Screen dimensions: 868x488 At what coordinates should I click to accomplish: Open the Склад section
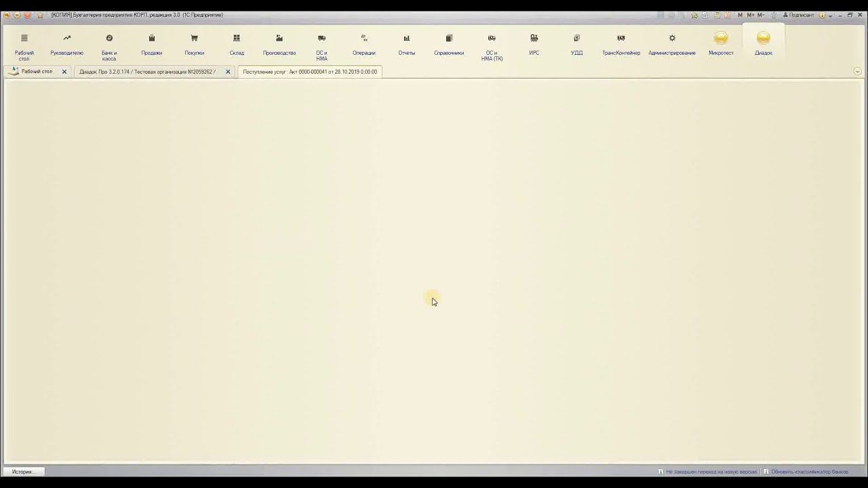[237, 45]
